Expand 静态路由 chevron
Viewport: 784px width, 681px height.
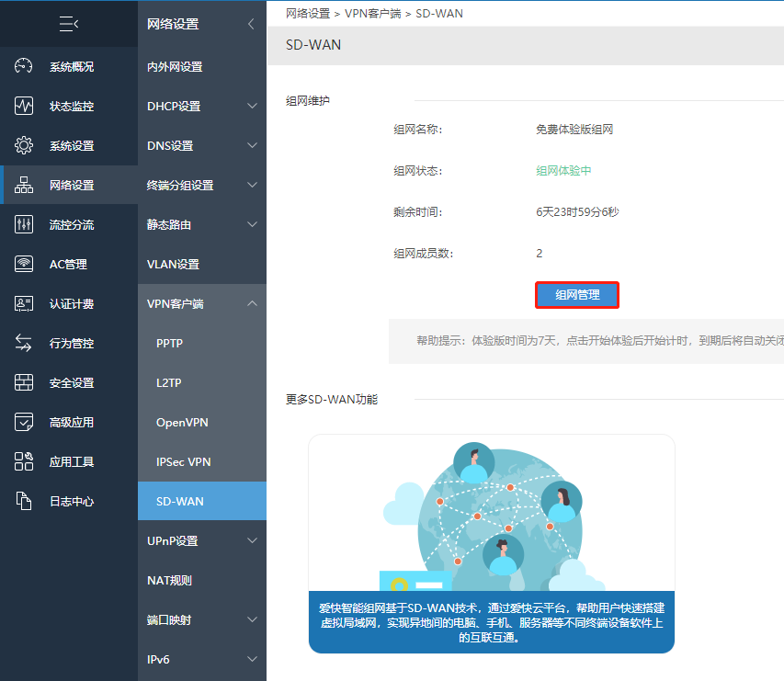(253, 224)
